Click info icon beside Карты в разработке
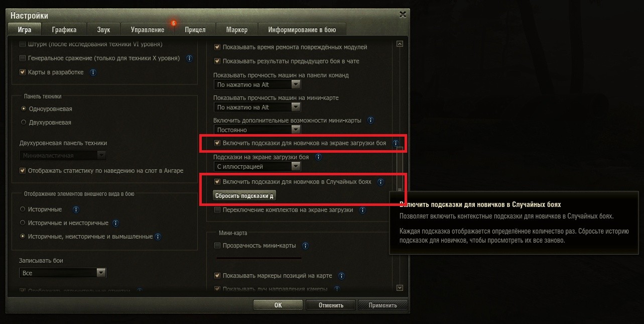The width and height of the screenshot is (644, 324). 93,72
